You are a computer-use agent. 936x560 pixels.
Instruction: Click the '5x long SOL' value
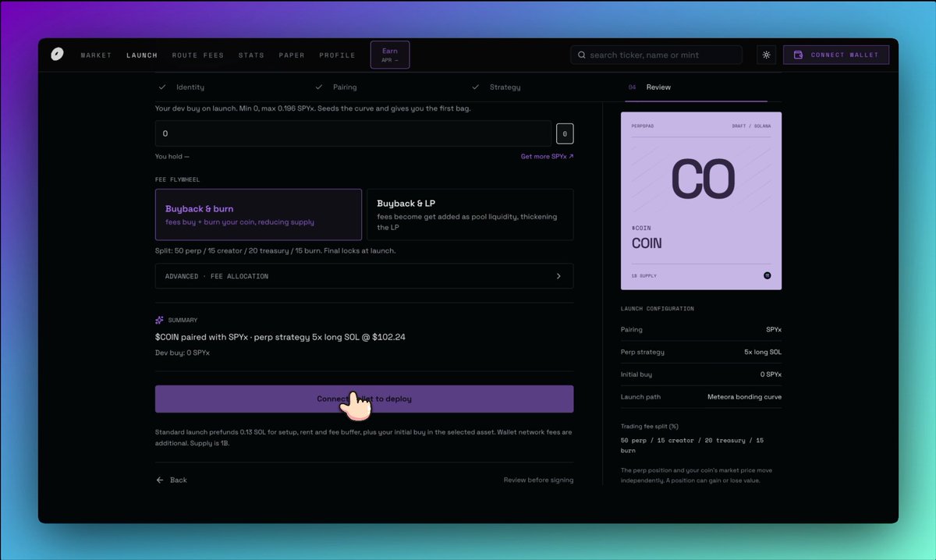coord(763,352)
